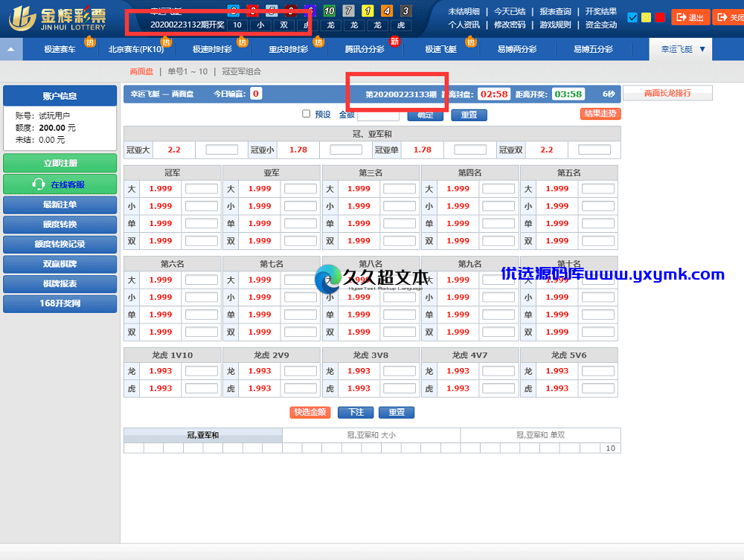This screenshot has height=560, width=744.
Task: Click the 1.999 odds for 亚军 小
Action: [x=260, y=206]
